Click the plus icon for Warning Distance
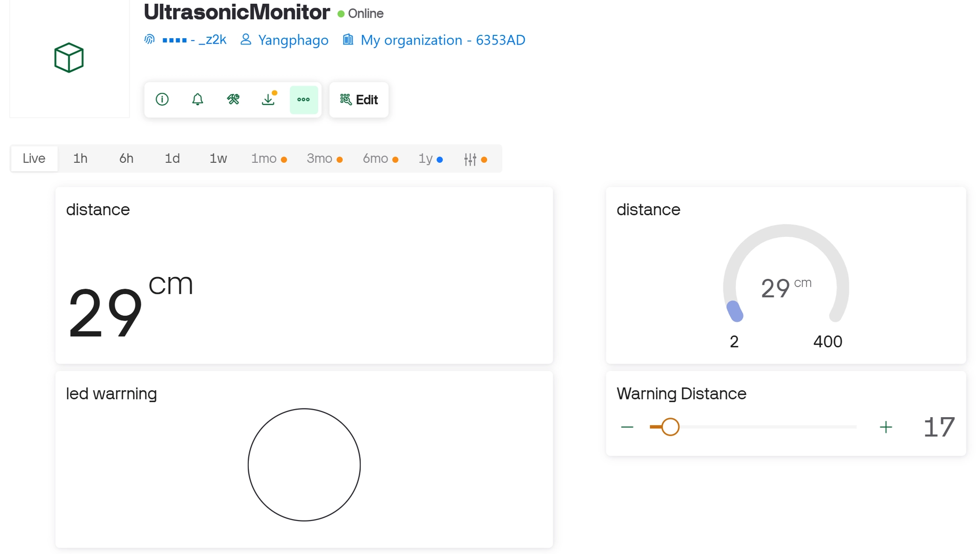 (886, 427)
